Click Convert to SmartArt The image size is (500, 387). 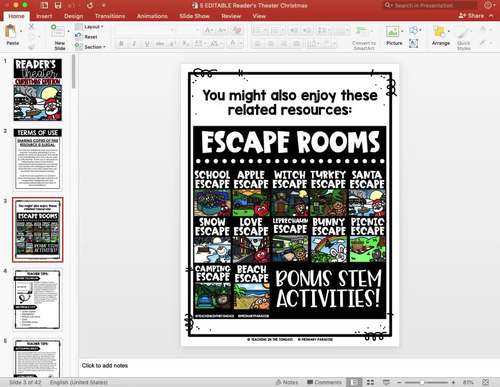(x=364, y=37)
